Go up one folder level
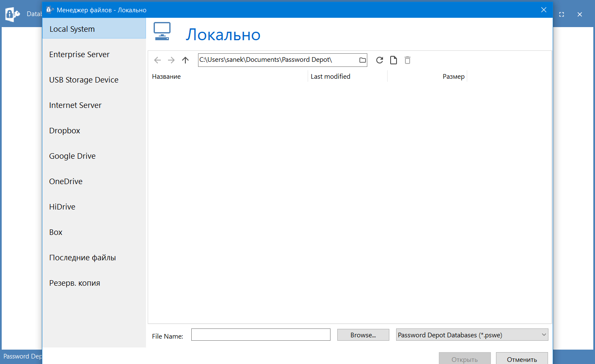595x364 pixels. click(x=185, y=60)
